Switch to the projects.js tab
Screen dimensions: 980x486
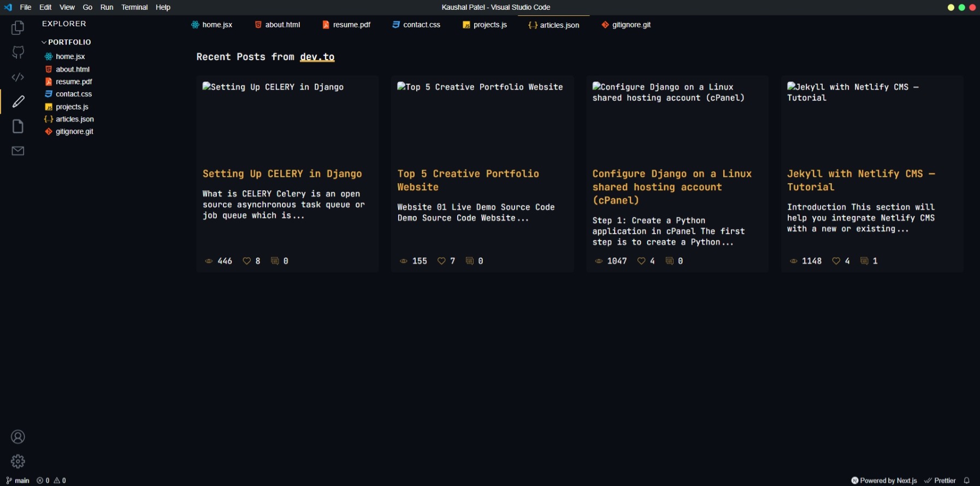[485, 25]
